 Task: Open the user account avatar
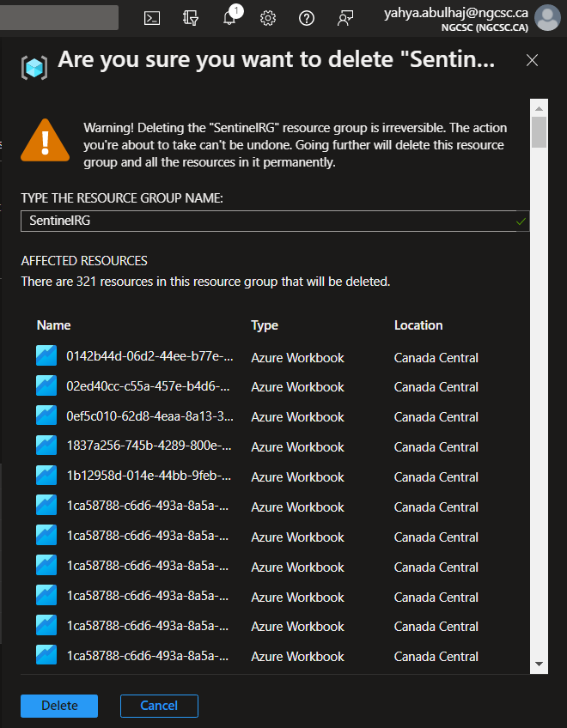[547, 18]
